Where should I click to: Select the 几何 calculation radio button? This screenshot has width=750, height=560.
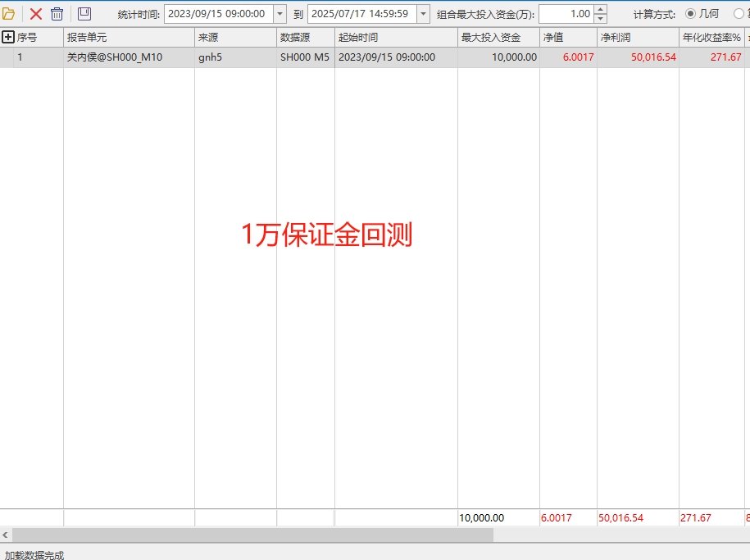pyautogui.click(x=690, y=14)
